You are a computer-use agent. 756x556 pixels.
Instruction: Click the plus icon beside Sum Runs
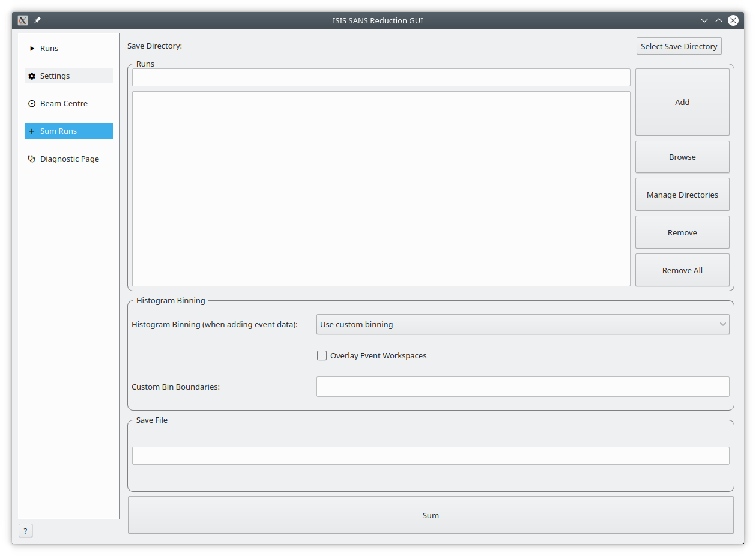click(x=32, y=131)
